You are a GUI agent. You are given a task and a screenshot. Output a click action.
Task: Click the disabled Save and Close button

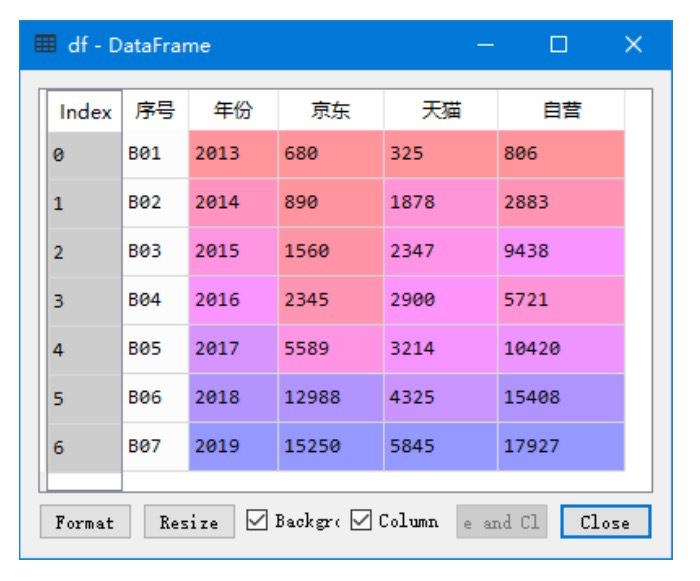[502, 522]
